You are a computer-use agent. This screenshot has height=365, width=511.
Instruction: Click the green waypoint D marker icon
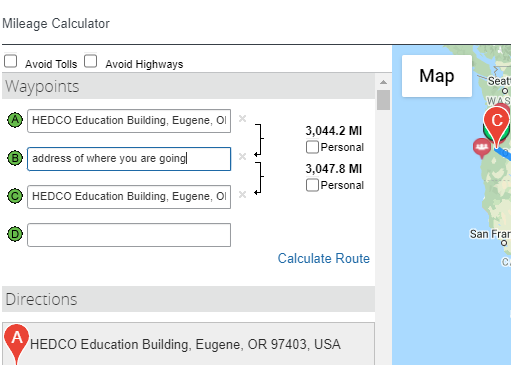point(15,234)
